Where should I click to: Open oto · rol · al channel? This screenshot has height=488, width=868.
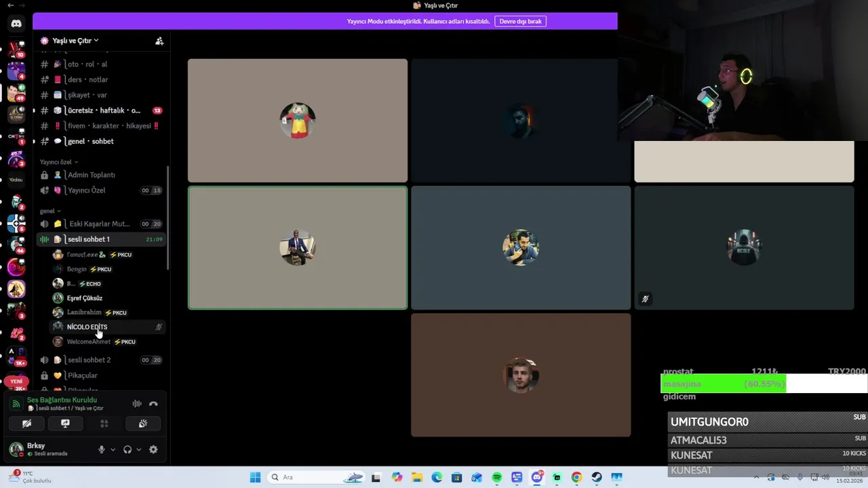coord(100,64)
